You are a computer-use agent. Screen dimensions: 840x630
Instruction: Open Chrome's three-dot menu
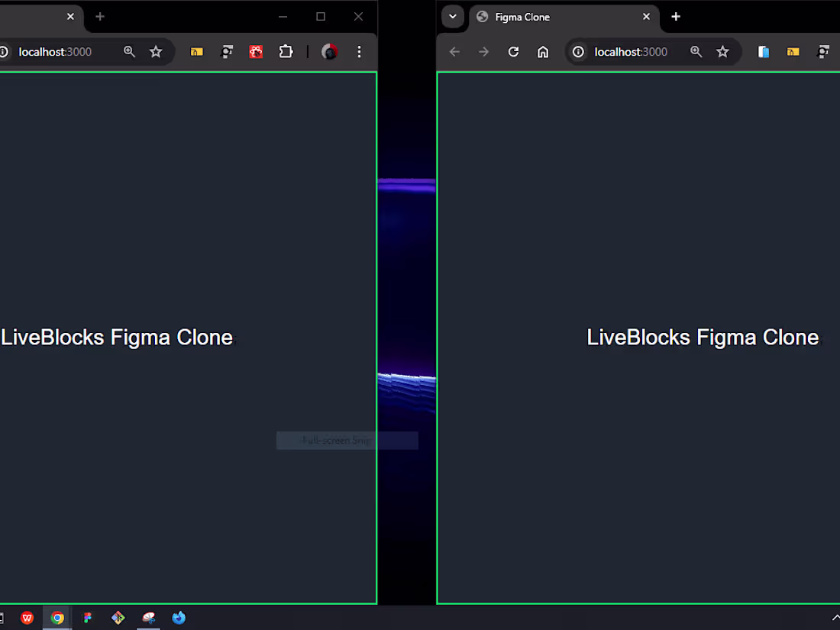point(359,51)
